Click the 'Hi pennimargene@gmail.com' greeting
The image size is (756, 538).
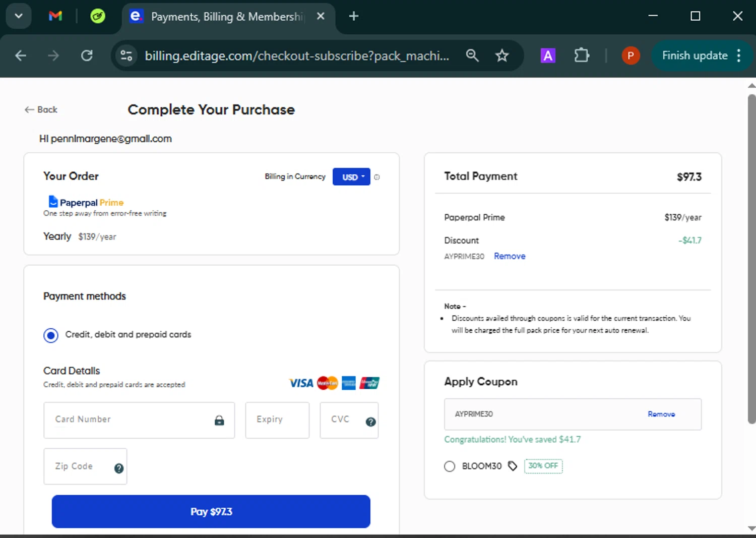[105, 139]
